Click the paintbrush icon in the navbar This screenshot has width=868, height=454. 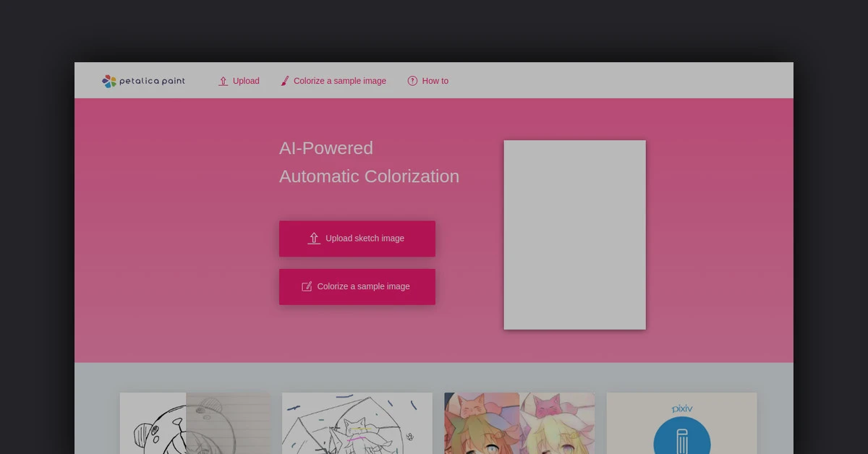(285, 81)
